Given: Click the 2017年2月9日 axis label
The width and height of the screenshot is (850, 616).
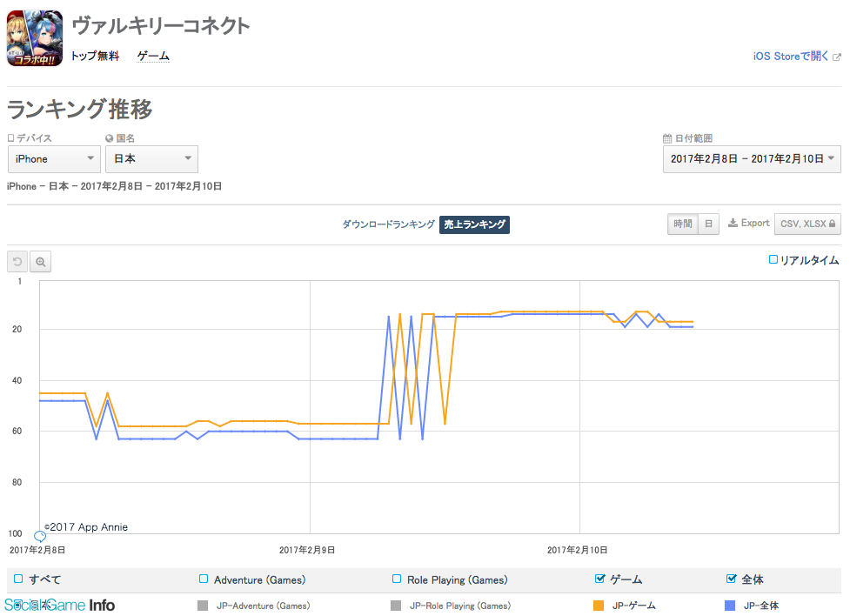Looking at the screenshot, I should click(x=307, y=550).
